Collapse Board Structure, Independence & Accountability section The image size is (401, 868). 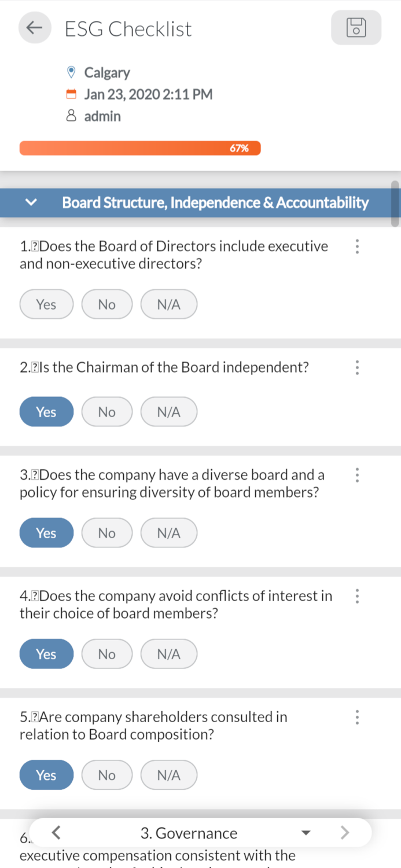(x=32, y=203)
